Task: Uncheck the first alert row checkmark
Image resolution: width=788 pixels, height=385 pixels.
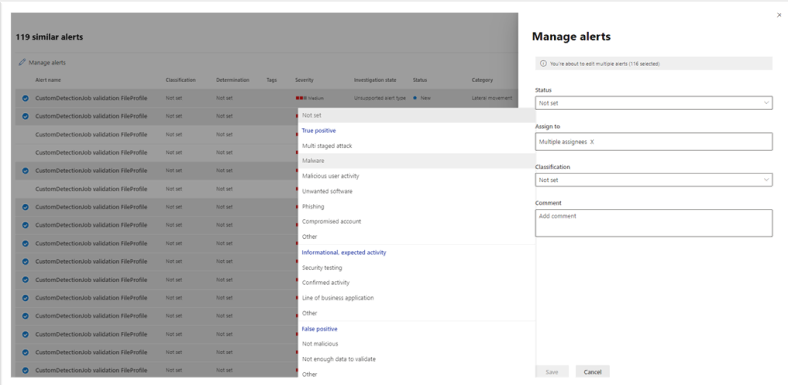Action: 25,99
